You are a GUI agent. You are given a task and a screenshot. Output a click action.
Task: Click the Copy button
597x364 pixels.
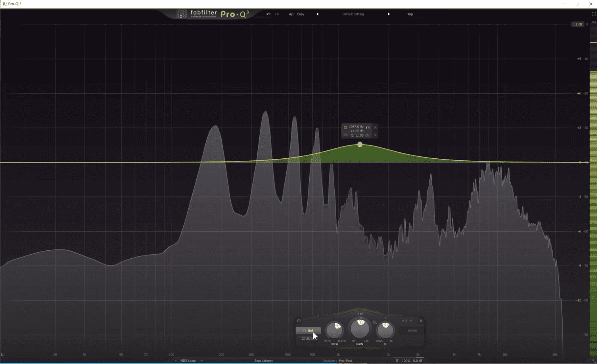tap(300, 14)
